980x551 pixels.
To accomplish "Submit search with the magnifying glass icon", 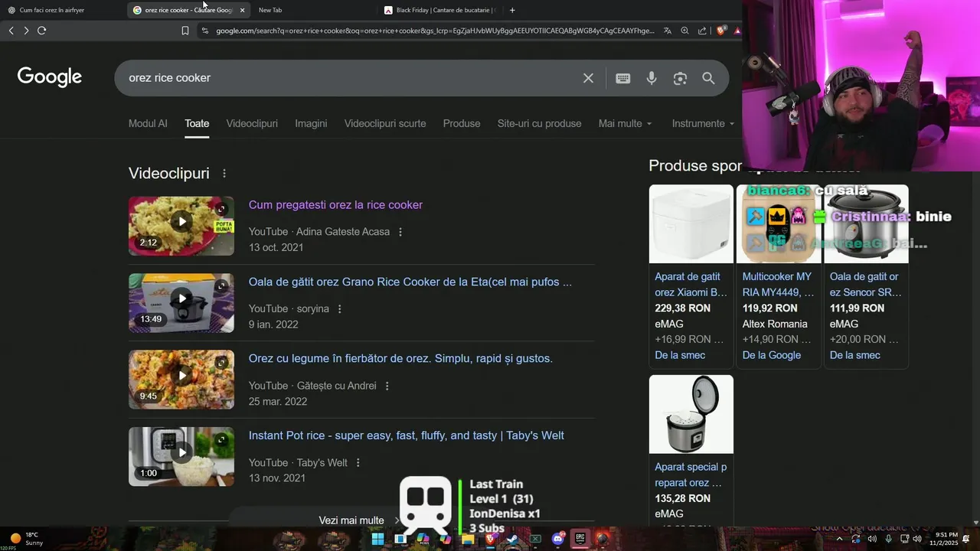I will pos(708,78).
